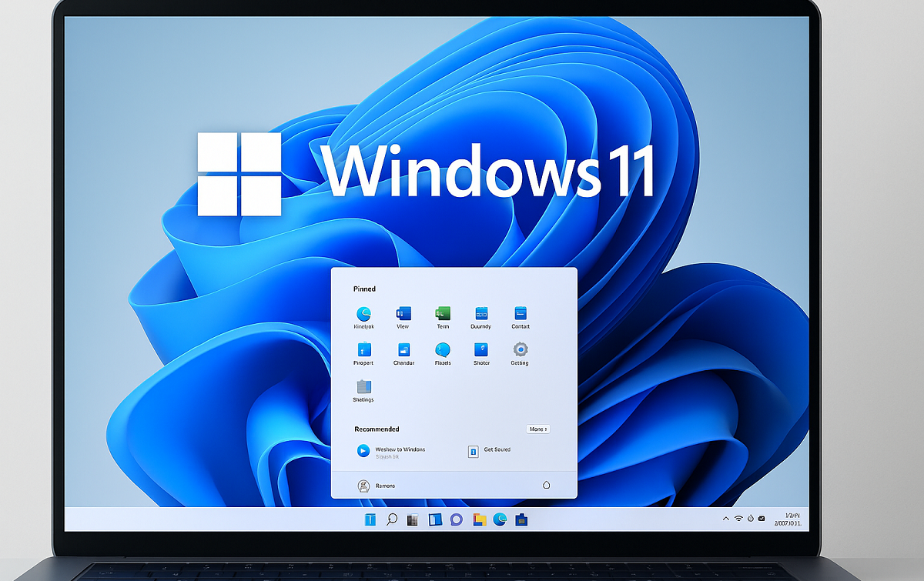
Task: Open the Chandur pinned app
Action: (x=403, y=350)
